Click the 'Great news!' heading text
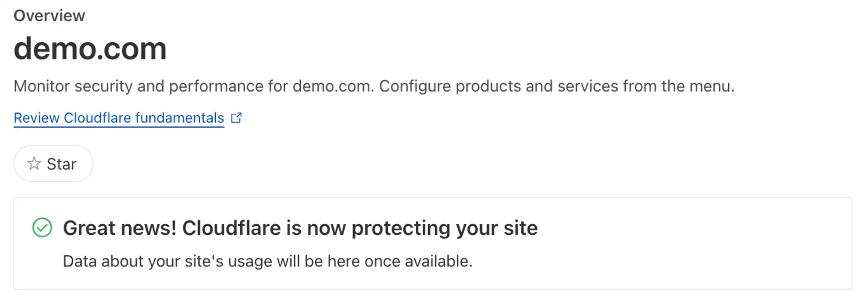 coord(119,228)
